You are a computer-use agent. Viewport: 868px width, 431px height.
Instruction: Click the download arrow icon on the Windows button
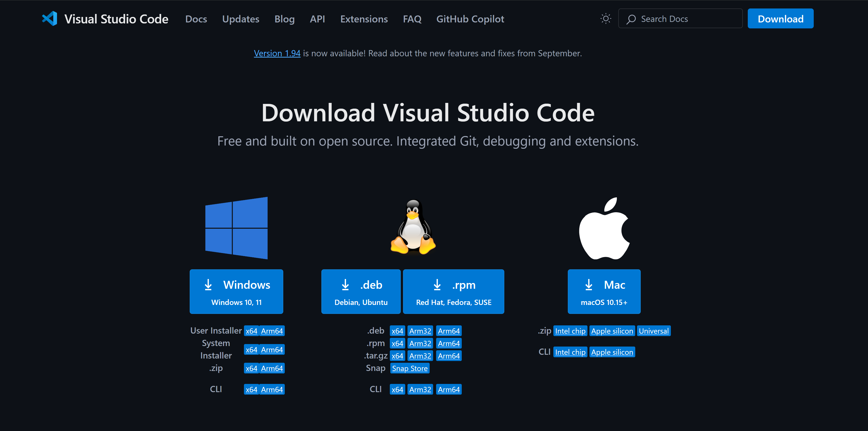(x=208, y=285)
